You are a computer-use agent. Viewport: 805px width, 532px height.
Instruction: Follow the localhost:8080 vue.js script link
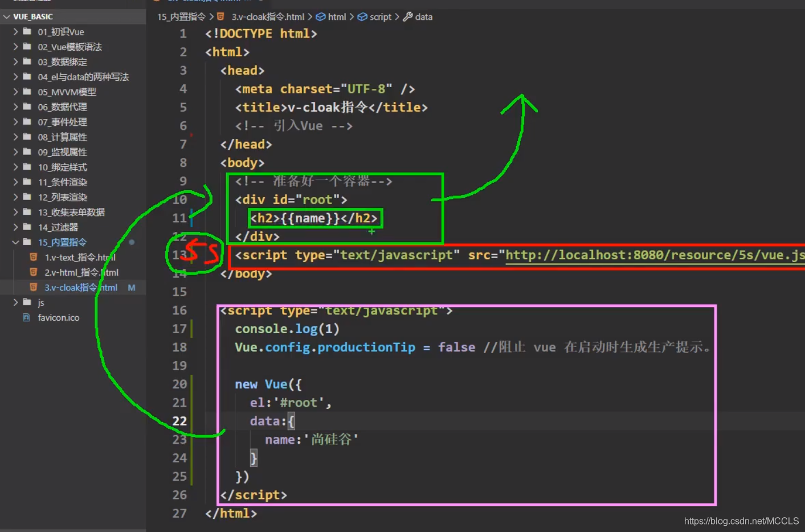click(655, 255)
